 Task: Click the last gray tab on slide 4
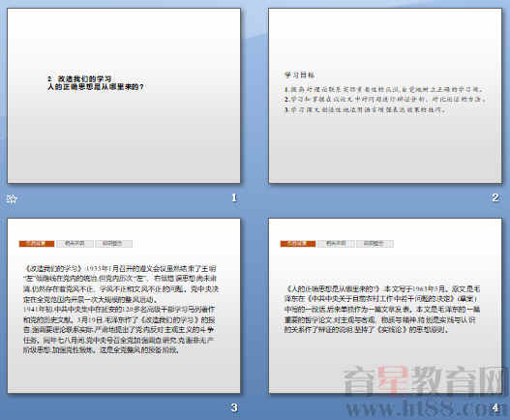click(375, 244)
